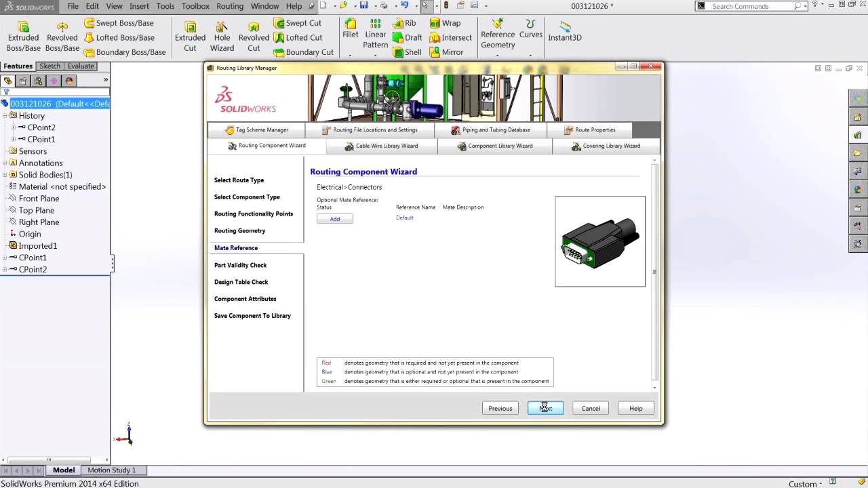Expand CPoint1 under History
The width and height of the screenshot is (868, 488).
coord(13,139)
